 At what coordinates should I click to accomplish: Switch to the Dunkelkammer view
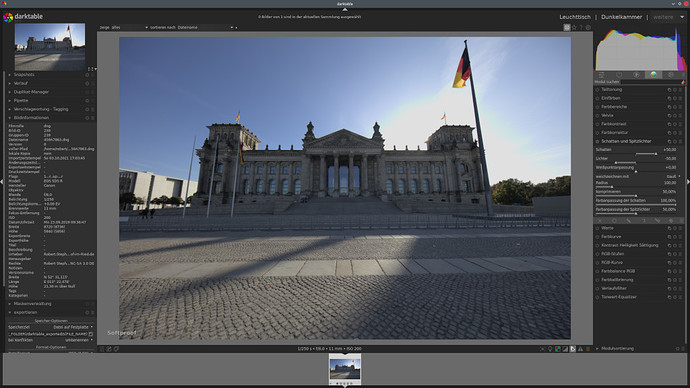621,17
